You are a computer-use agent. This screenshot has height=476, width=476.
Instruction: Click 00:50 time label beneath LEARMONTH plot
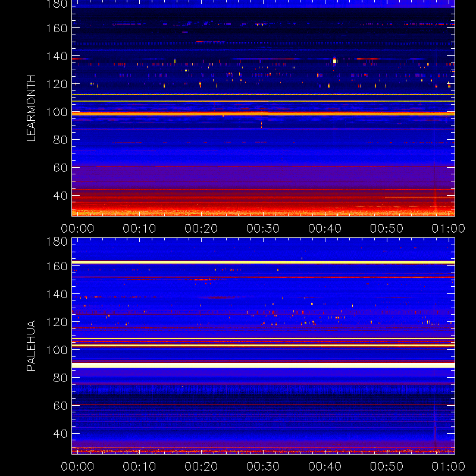coord(387,228)
